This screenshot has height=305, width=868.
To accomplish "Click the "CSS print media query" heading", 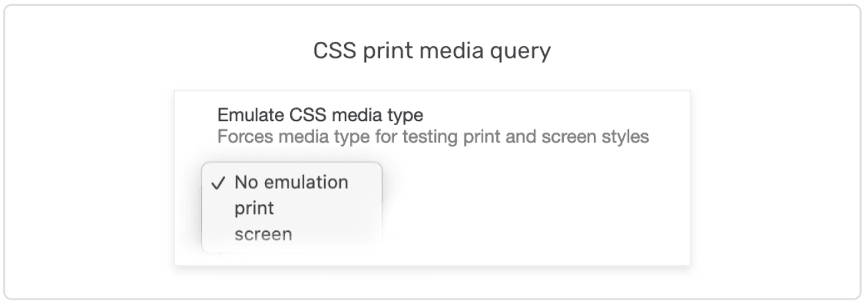I will (433, 52).
